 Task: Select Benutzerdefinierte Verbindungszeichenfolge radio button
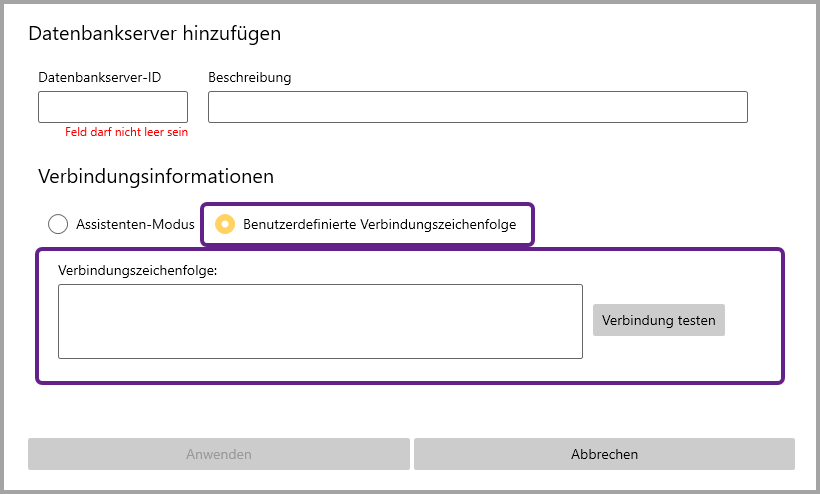coord(226,225)
